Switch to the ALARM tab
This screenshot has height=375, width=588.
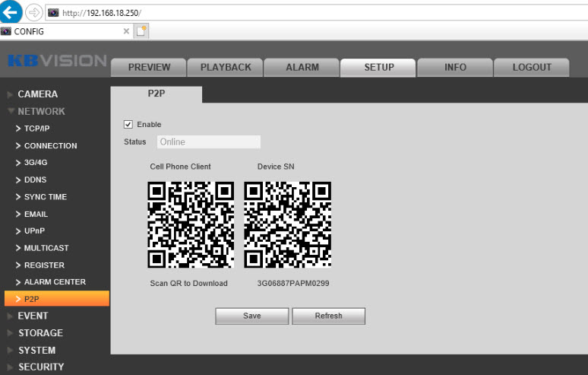pos(302,68)
